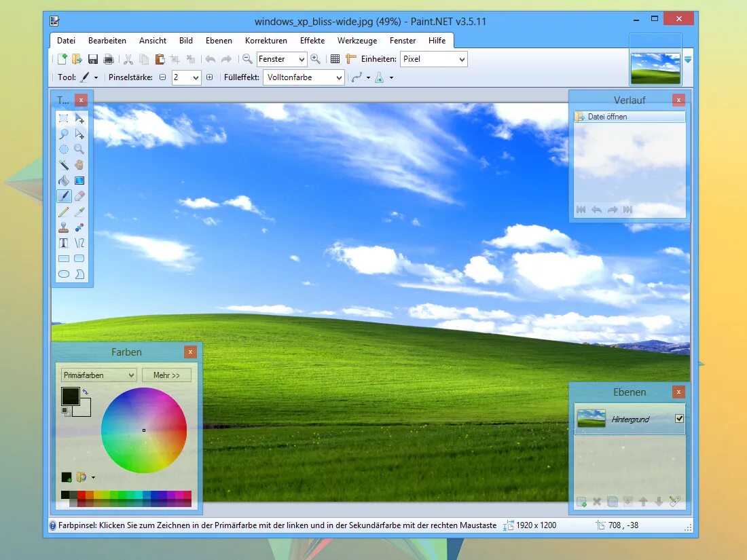Select the Eraser tool
The height and width of the screenshot is (560, 747).
(79, 196)
